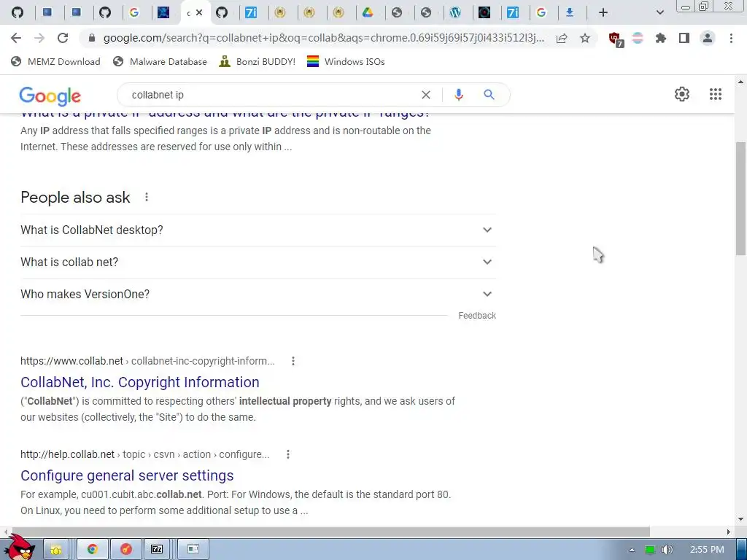Expand "What is CollabNet desktop?"
Image resolution: width=747 pixels, height=560 pixels.
click(x=258, y=230)
